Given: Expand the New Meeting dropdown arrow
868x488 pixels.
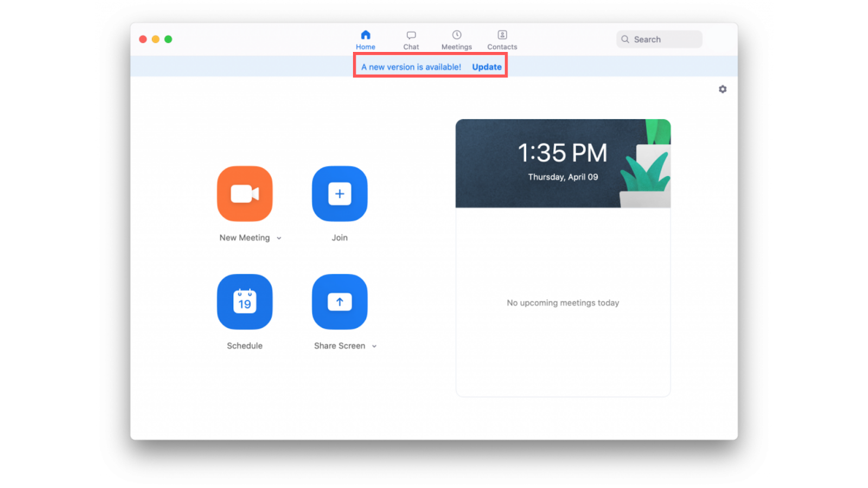Looking at the screenshot, I should (x=279, y=238).
